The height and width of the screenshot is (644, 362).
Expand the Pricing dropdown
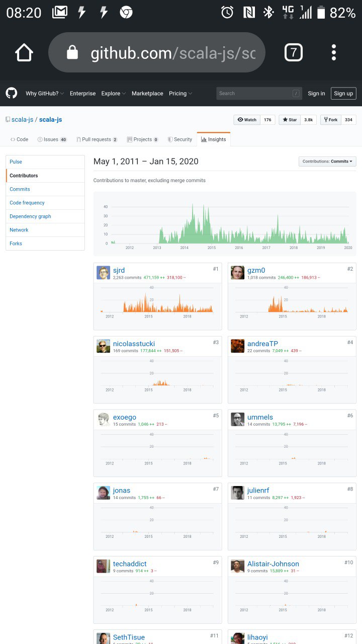click(180, 94)
